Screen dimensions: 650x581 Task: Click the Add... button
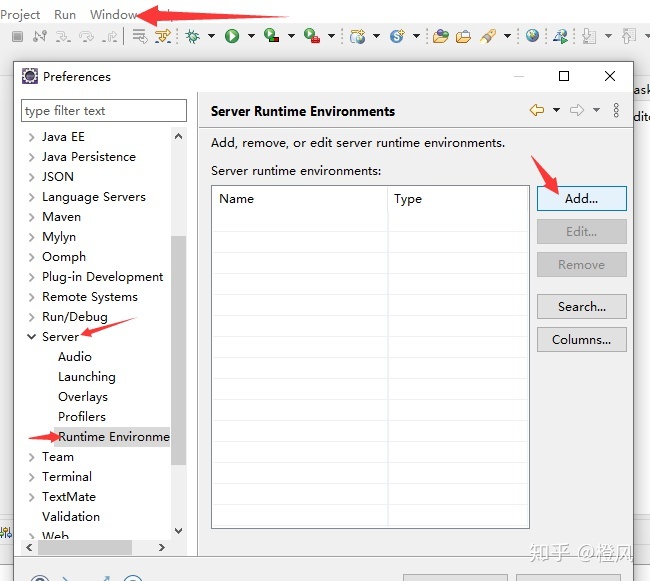coord(582,199)
